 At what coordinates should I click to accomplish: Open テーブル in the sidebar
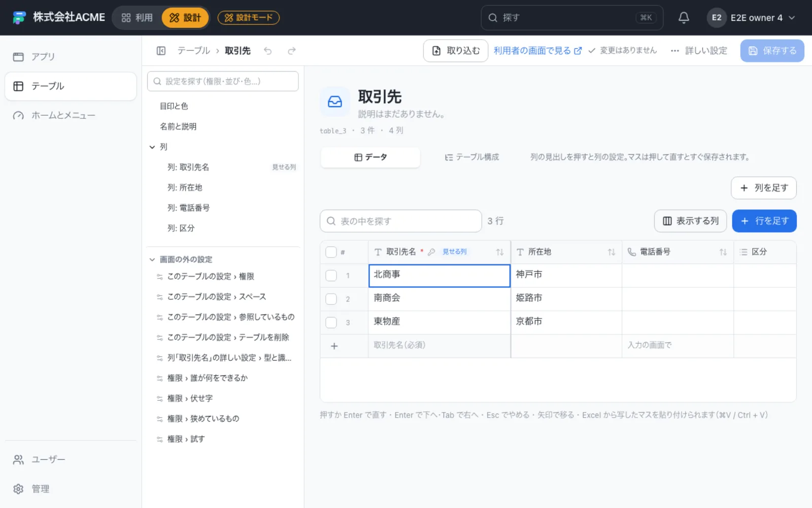71,86
